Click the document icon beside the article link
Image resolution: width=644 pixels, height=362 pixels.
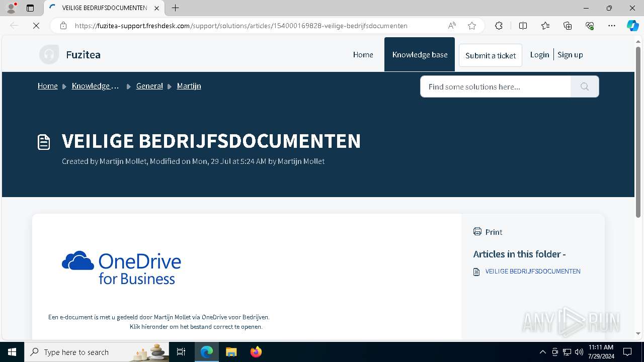click(x=476, y=271)
